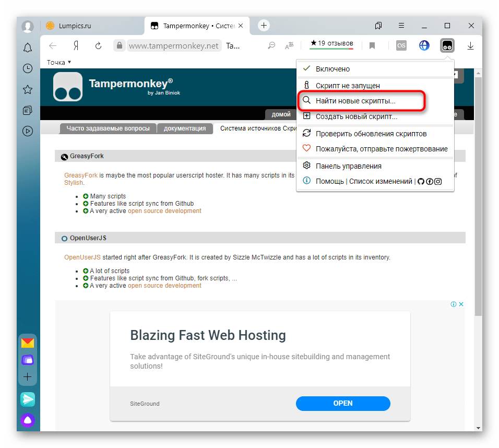Open the Часто задаваемые вопросы tab

[x=108, y=128]
